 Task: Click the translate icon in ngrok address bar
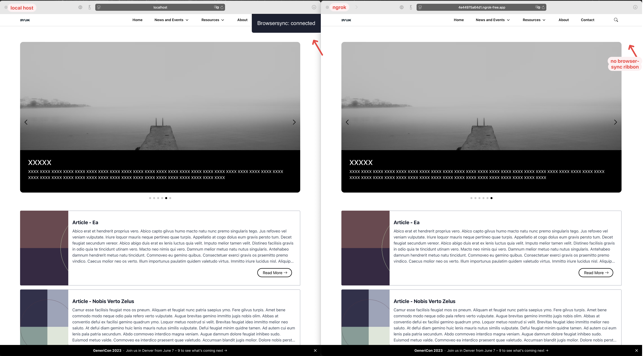537,7
